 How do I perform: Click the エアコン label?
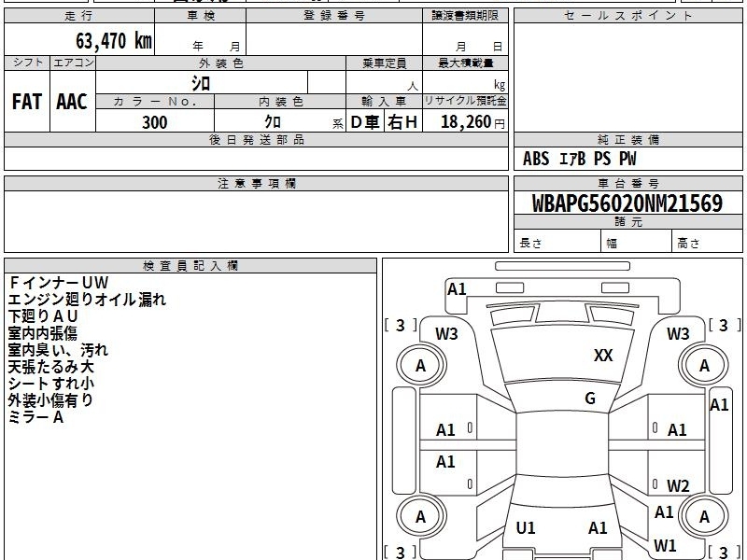(73, 63)
